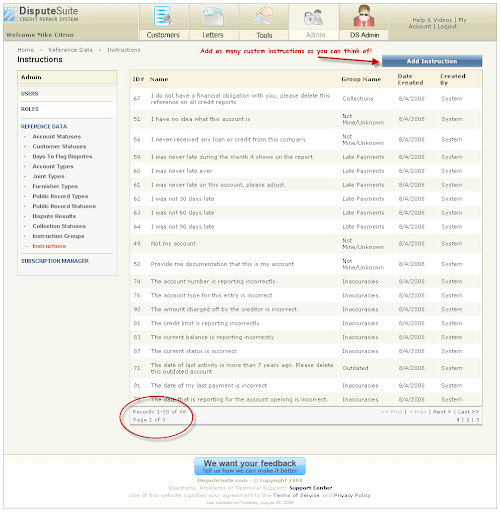Image resolution: width=500 pixels, height=512 pixels.
Task: Click the Logout link
Action: point(447,27)
